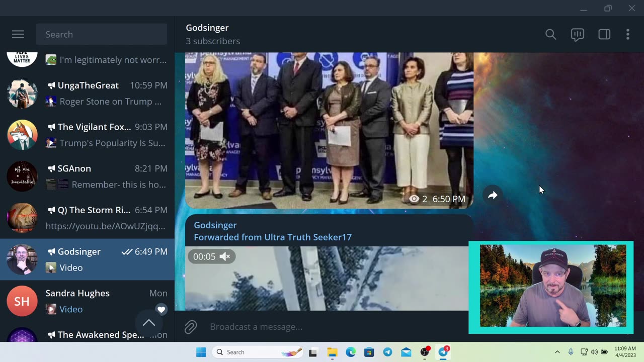Open the OBS Studio taskbar icon

tap(425, 352)
